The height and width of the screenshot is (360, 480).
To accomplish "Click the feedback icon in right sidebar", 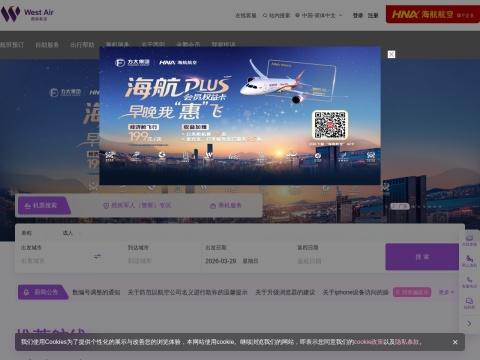I will click(x=469, y=303).
